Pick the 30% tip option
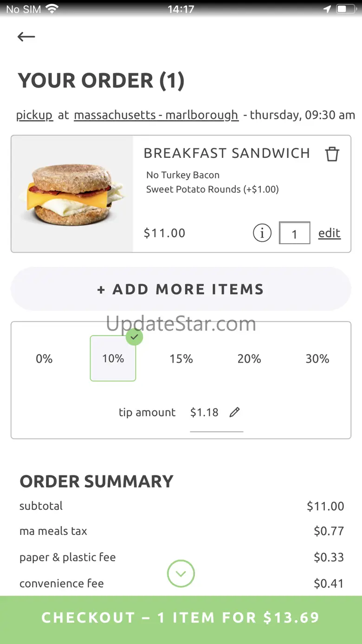This screenshot has width=362, height=644. [317, 358]
